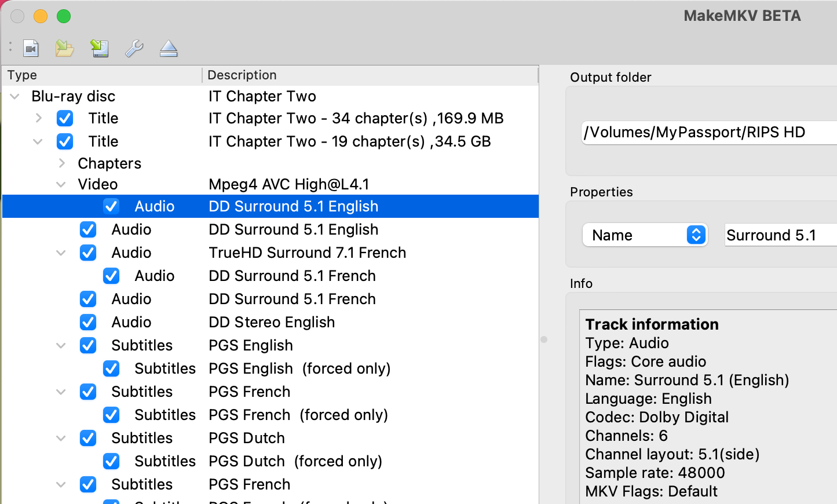Viewport: 837px width, 504px height.
Task: Toggle the selected DD Surround 5.1 English audio checkbox
Action: [111, 206]
